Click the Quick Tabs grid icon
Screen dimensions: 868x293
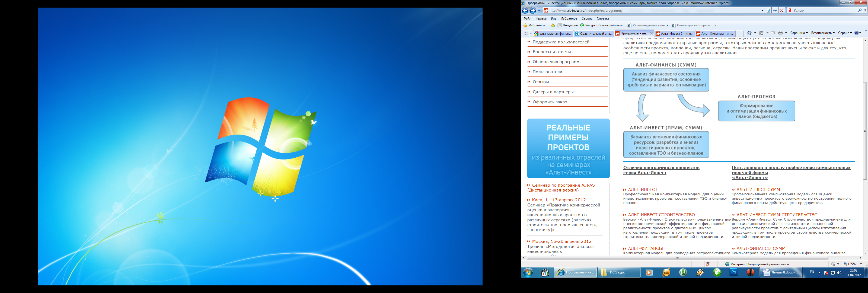point(526,33)
